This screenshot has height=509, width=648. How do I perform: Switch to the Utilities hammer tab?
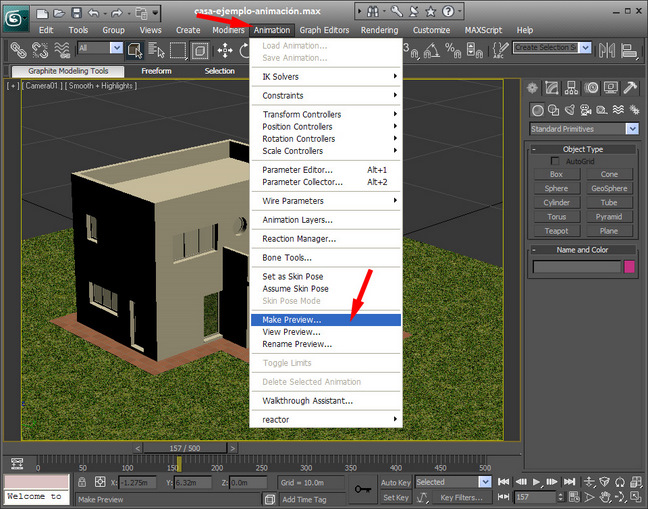(630, 89)
